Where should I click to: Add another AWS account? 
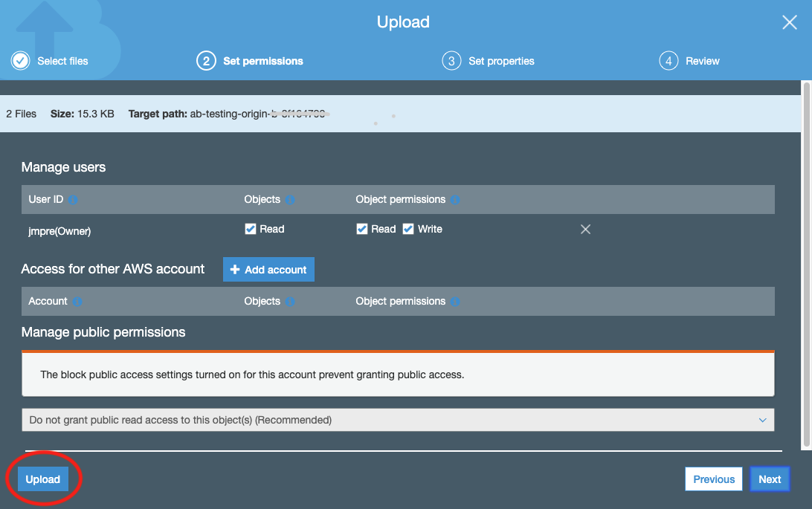(268, 270)
